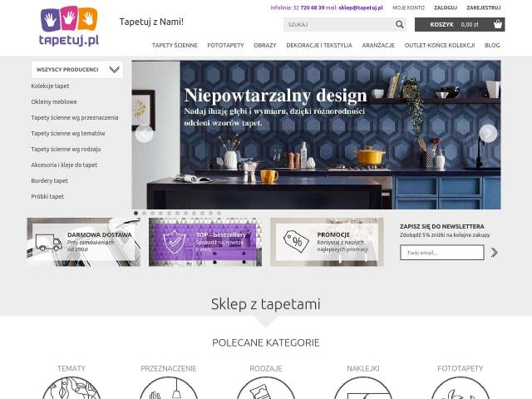Open Dekoracje i Tekstylia menu
This screenshot has height=399, width=532.
pyautogui.click(x=319, y=45)
